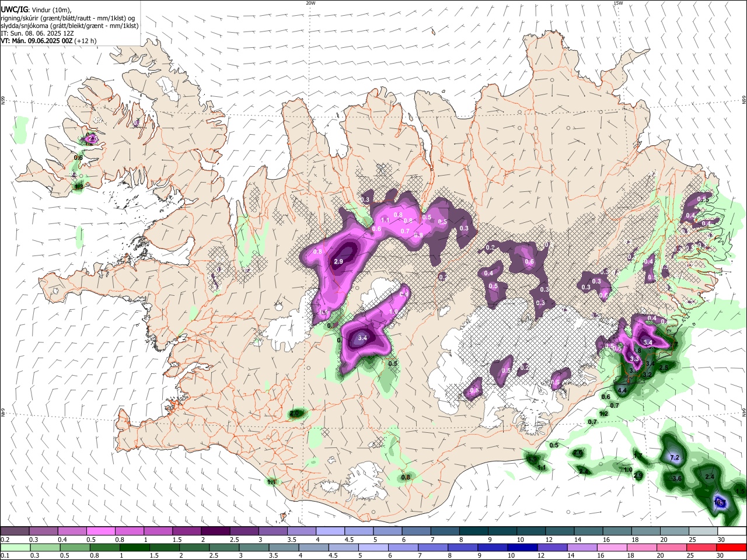The width and height of the screenshot is (747, 560).
Task: Select the white 2.9 snowfall value inland
Action: click(x=338, y=262)
